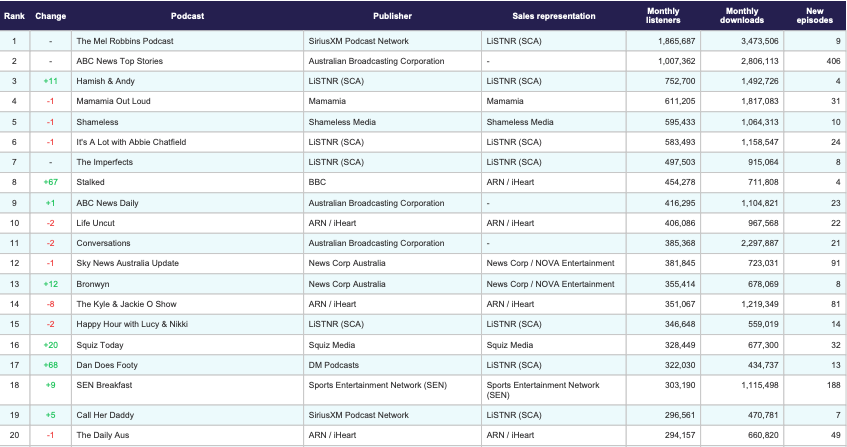Click News Corp Australia publisher for Bronwyn

pyautogui.click(x=347, y=284)
